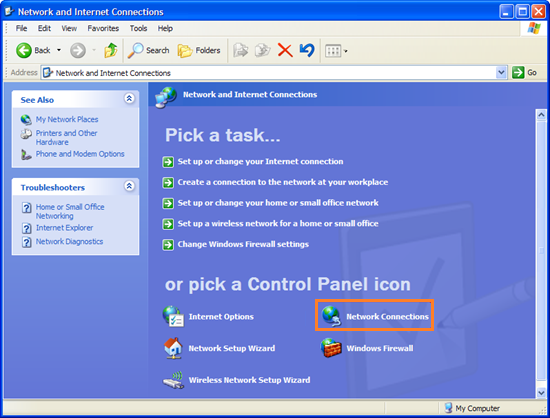This screenshot has height=418, width=550.
Task: Click the Move To toolbar icon
Action: click(x=241, y=50)
